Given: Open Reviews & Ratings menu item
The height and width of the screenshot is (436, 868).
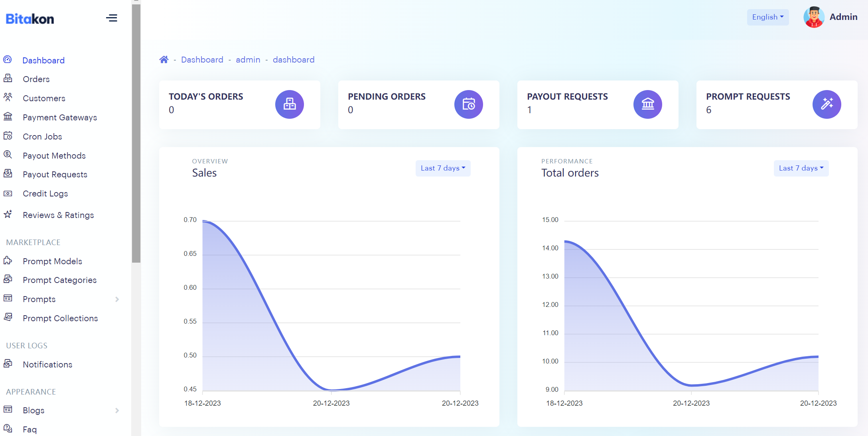Looking at the screenshot, I should point(58,215).
